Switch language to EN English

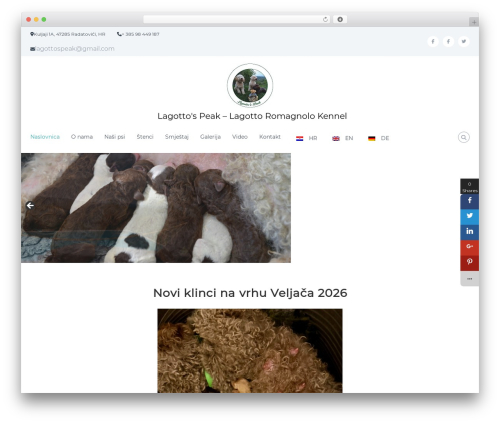point(342,138)
